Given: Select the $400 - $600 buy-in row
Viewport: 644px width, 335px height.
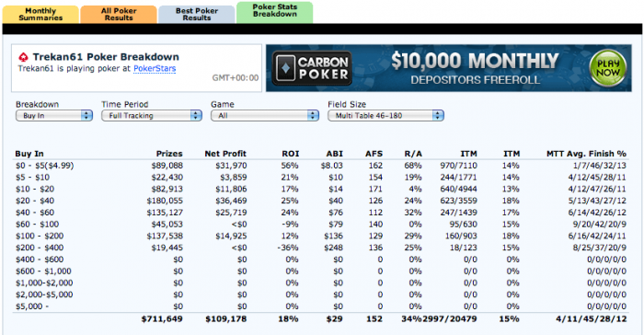Looking at the screenshot, I should (x=321, y=260).
